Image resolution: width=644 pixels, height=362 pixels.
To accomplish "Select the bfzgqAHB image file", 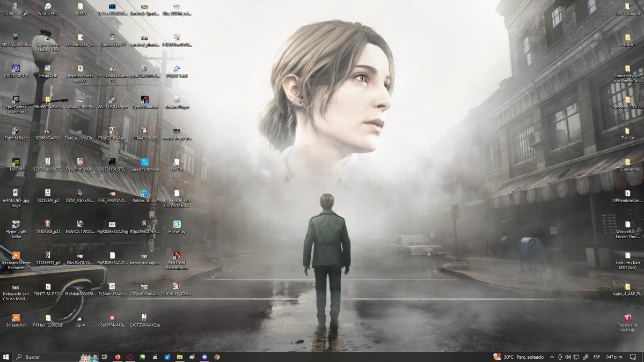I will pos(48,71).
